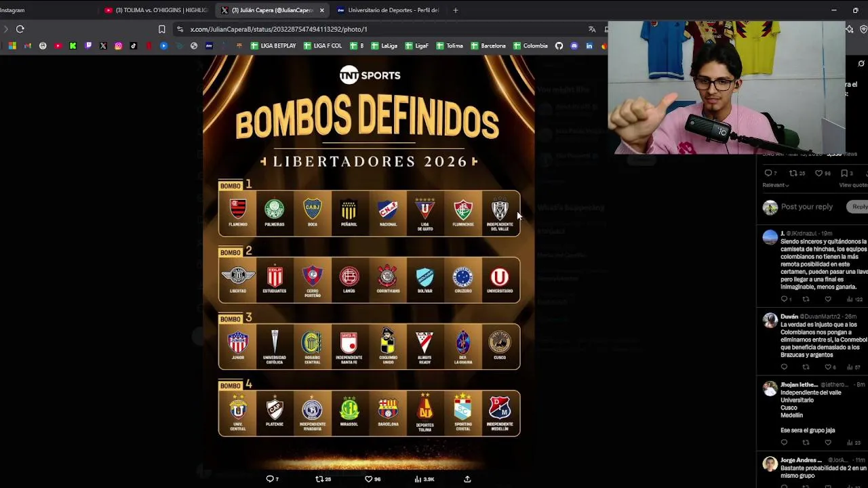Reply to Jhojan lethe's comment

coord(785,443)
